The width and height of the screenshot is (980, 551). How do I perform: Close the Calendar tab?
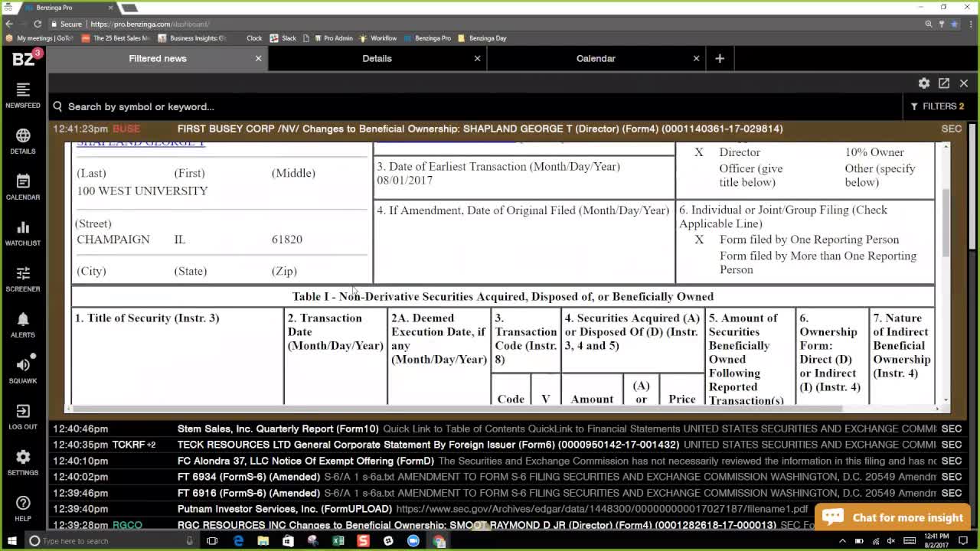(x=696, y=58)
